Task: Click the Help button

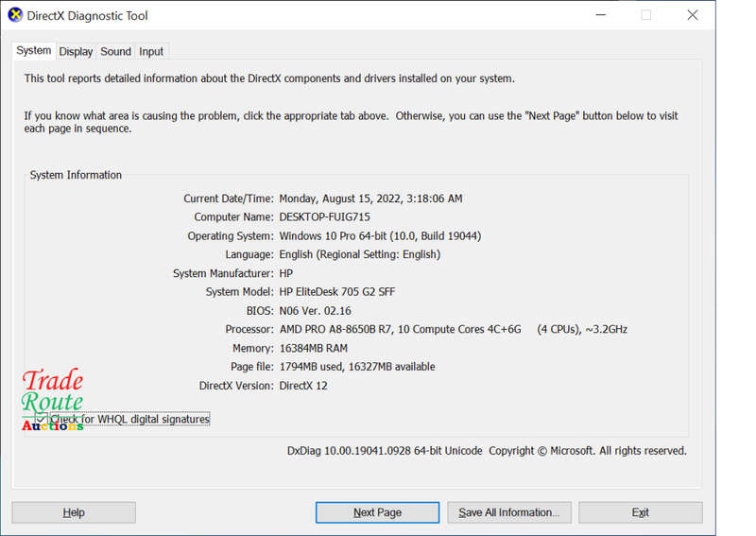Action: pyautogui.click(x=74, y=512)
